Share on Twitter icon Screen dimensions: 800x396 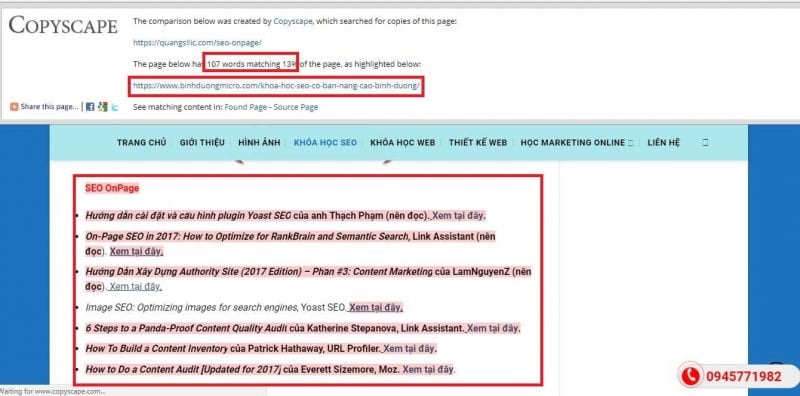[x=115, y=107]
